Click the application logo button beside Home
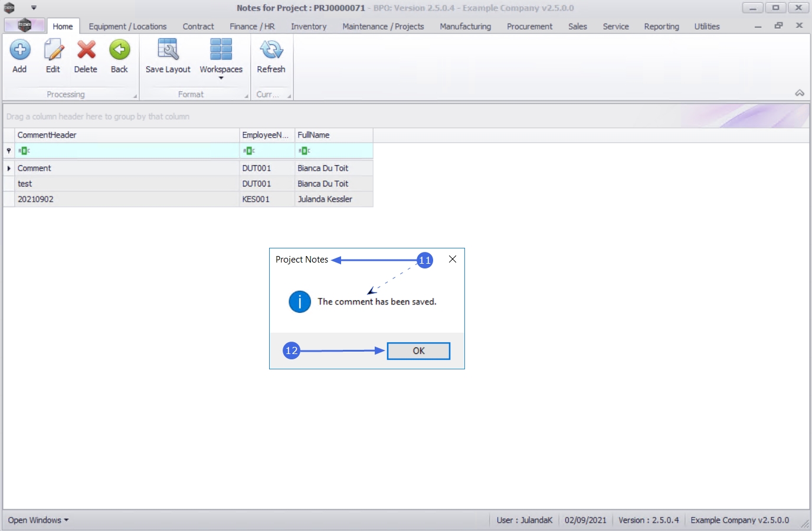Image resolution: width=812 pixels, height=531 pixels. coord(25,25)
